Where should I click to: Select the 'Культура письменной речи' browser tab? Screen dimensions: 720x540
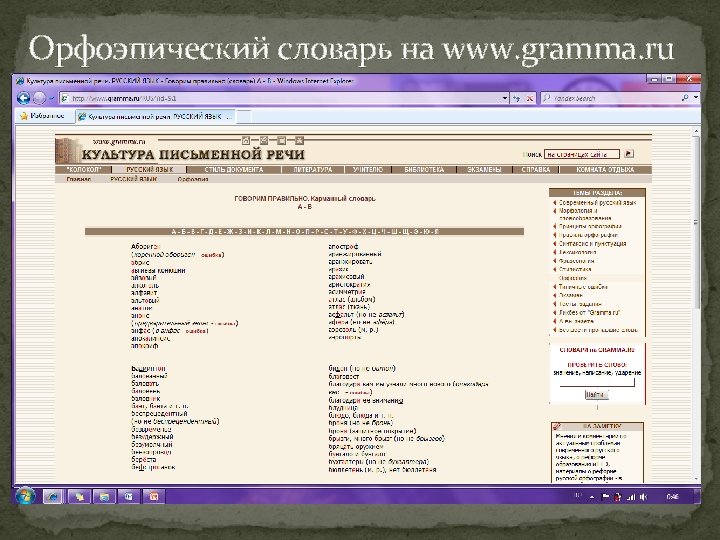click(x=156, y=117)
